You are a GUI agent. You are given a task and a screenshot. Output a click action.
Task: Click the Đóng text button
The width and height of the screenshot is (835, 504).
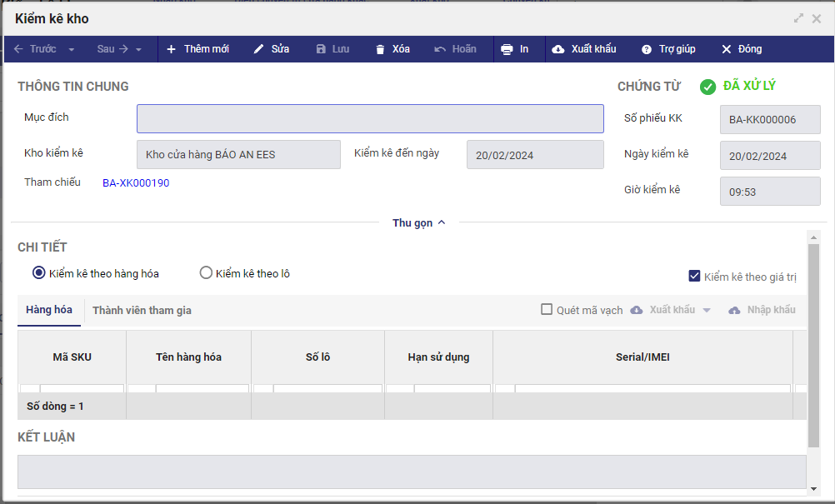pyautogui.click(x=750, y=49)
